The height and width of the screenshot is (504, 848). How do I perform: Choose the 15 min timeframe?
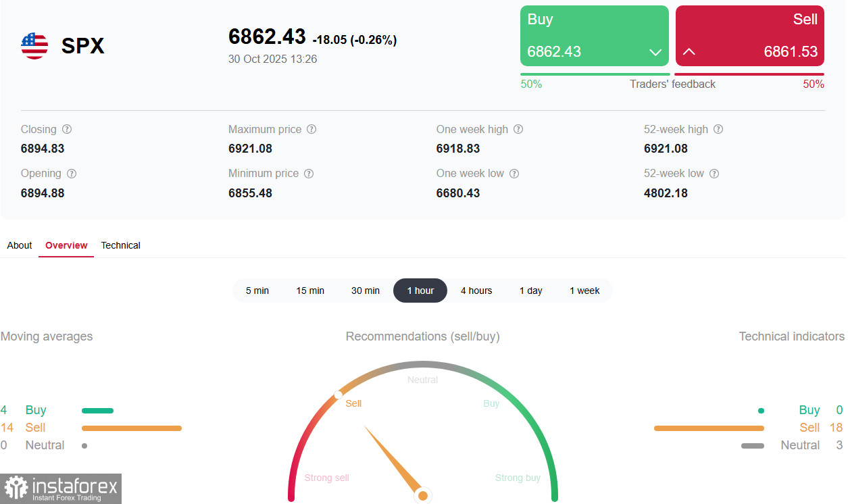[x=310, y=291]
